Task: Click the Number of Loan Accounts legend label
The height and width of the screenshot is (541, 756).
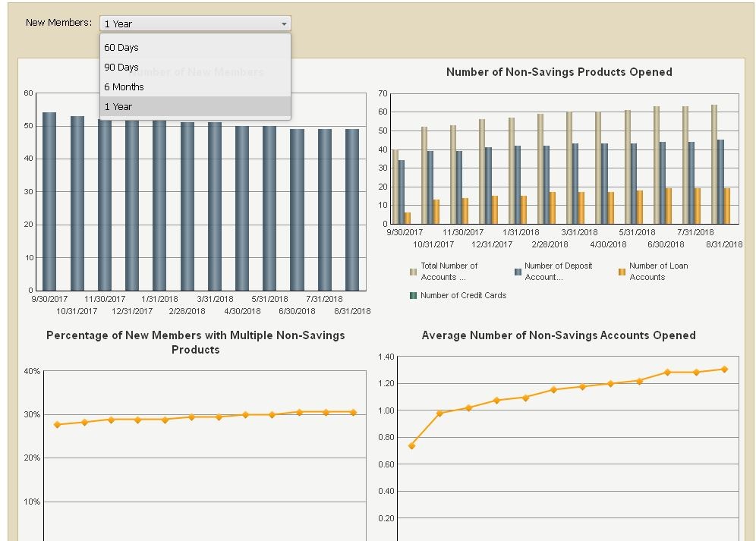Action: pos(658,272)
